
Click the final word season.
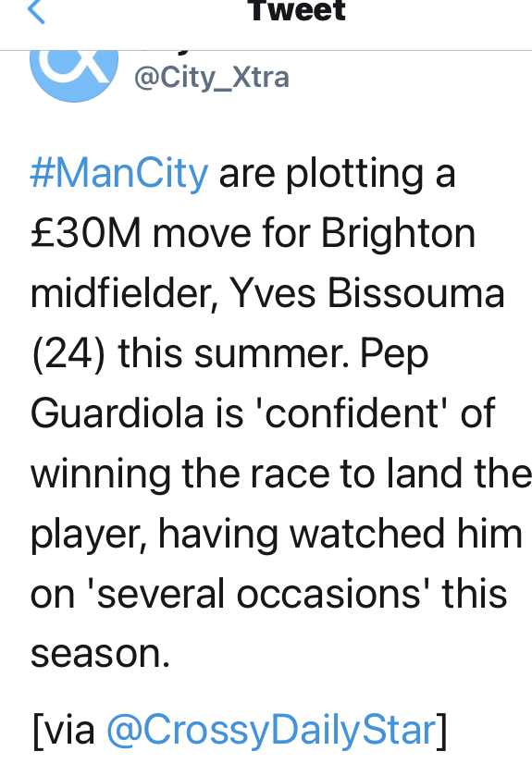point(100,655)
